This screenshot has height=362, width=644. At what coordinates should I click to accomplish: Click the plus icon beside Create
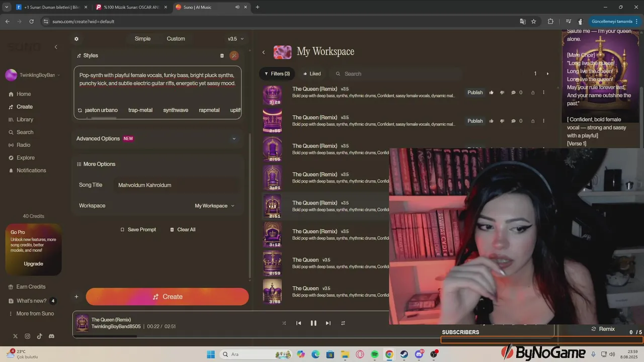click(76, 297)
